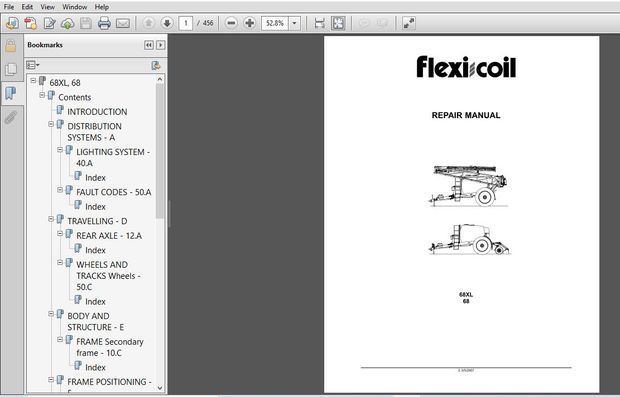Collapse FAULT CODES - 50.A node
Screen dimensions: 620x397
tap(60, 190)
